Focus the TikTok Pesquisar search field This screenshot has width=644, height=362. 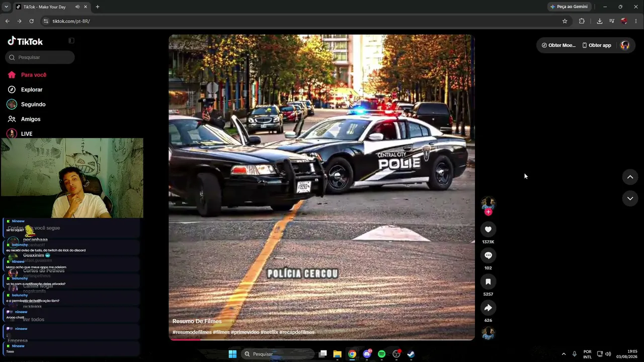(40, 57)
